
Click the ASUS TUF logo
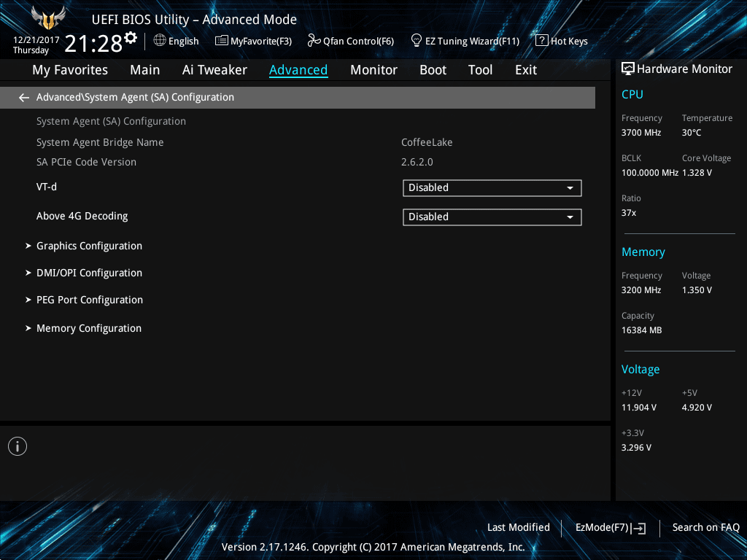pyautogui.click(x=47, y=18)
